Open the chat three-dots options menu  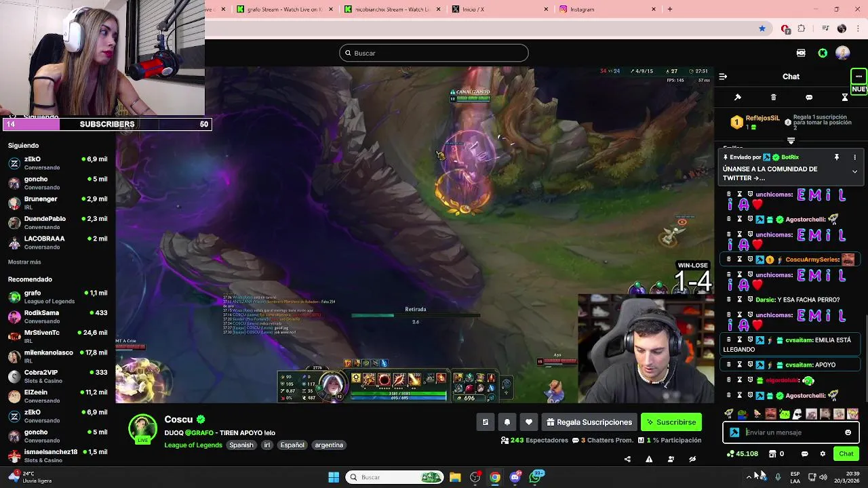point(859,77)
